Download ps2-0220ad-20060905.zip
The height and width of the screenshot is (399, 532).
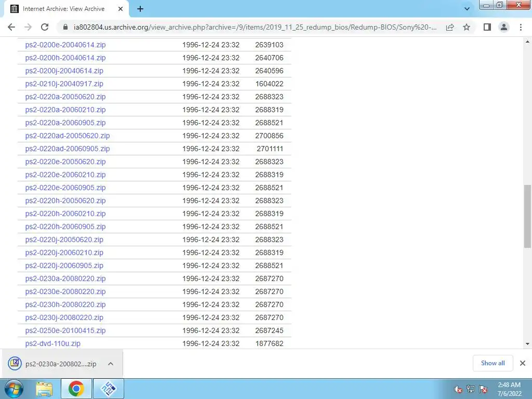(67, 149)
